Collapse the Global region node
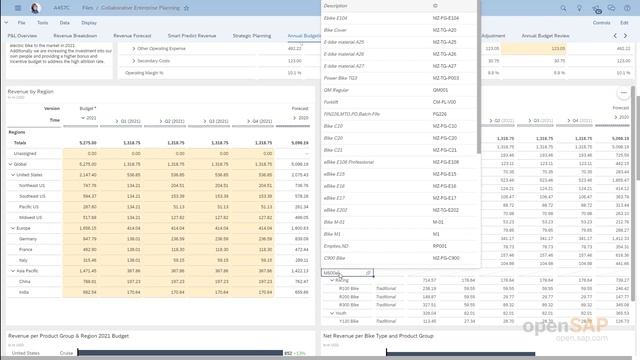Screen dimensions: 640x360 point(10,164)
